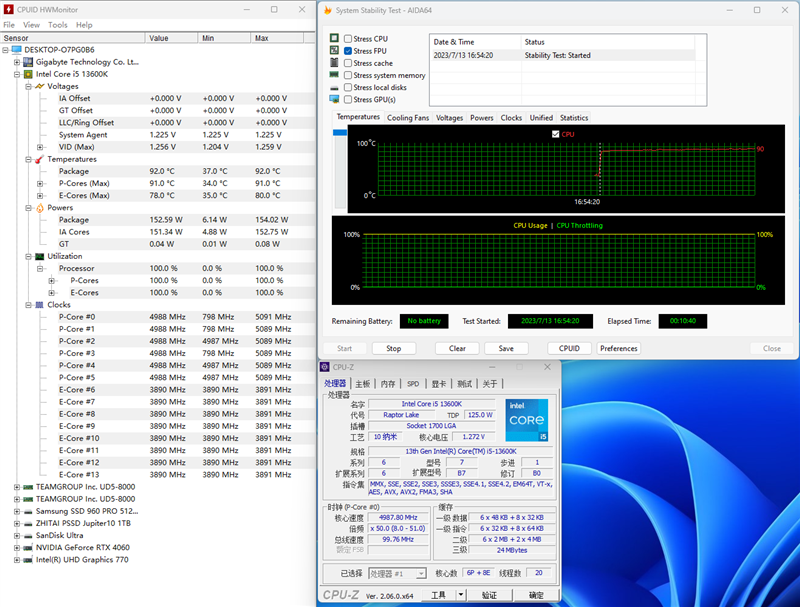Click the Gigabyte motherboard icon in HWMonitor

click(29, 62)
